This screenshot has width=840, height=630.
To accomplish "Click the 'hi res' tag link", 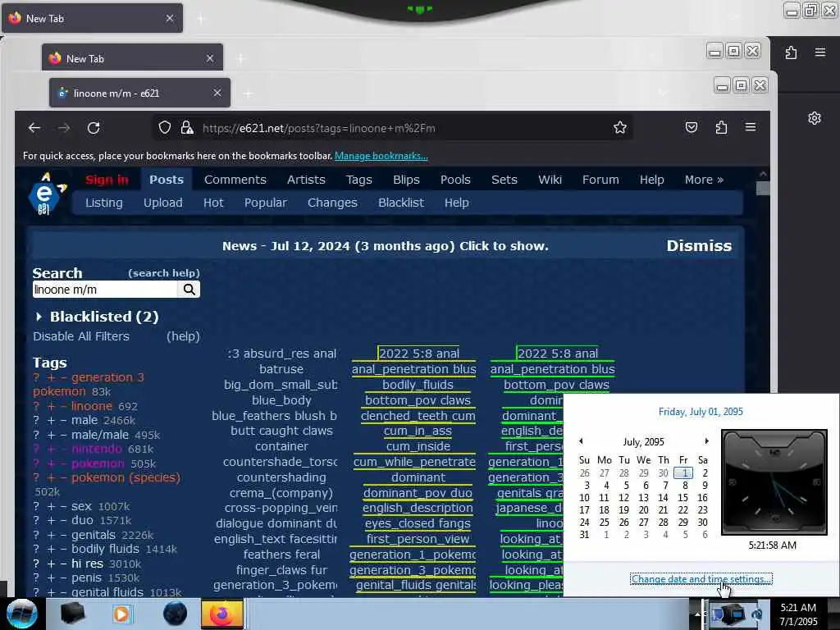I will pyautogui.click(x=87, y=564).
